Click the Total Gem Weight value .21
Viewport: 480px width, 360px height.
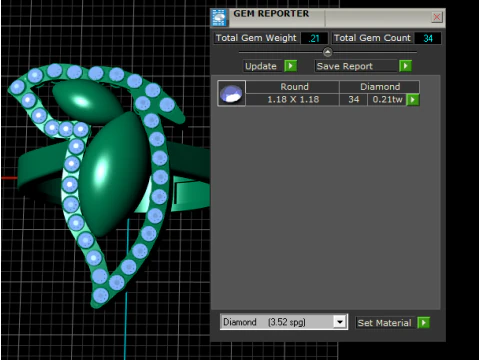314,38
